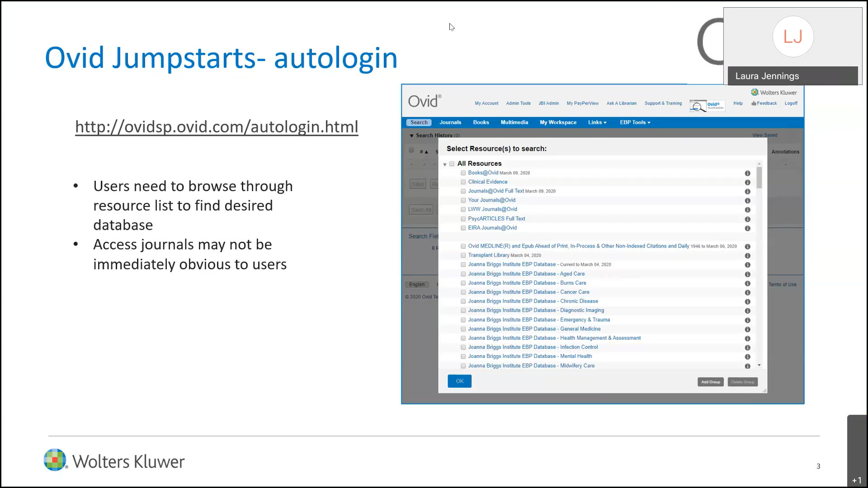Select the LWW Journals@Ovid checkbox

coord(463,210)
